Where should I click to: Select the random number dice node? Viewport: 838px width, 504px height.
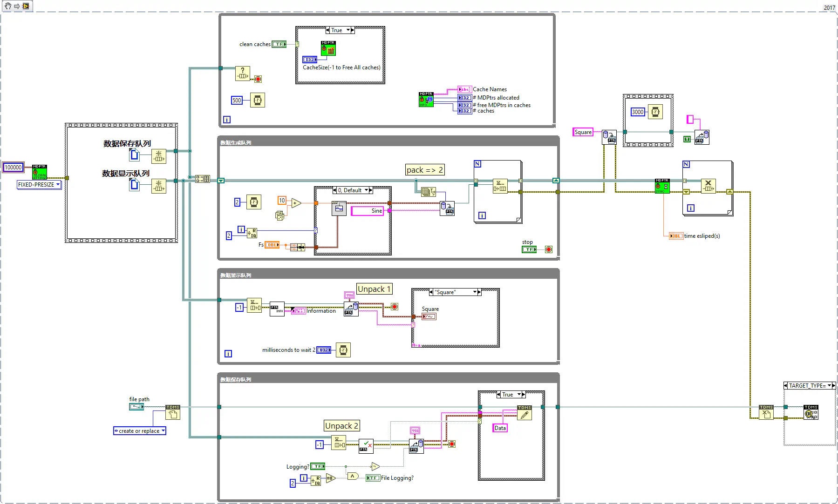pos(279,216)
